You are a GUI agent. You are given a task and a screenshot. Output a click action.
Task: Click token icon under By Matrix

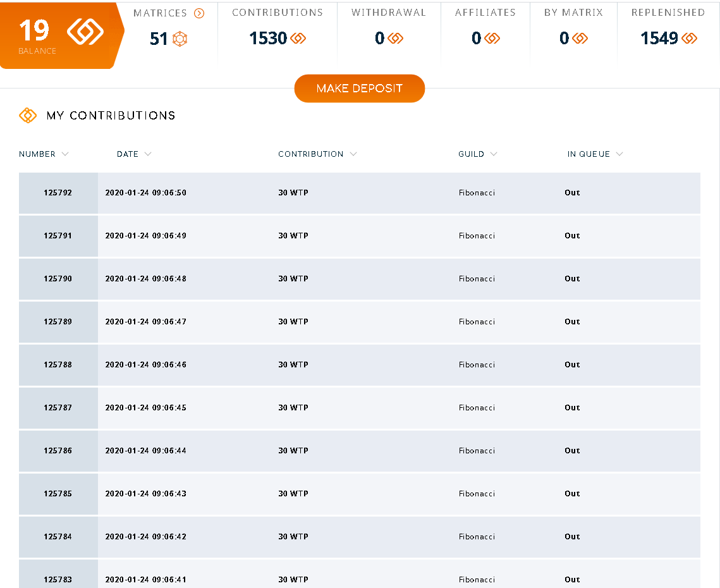[x=580, y=39]
